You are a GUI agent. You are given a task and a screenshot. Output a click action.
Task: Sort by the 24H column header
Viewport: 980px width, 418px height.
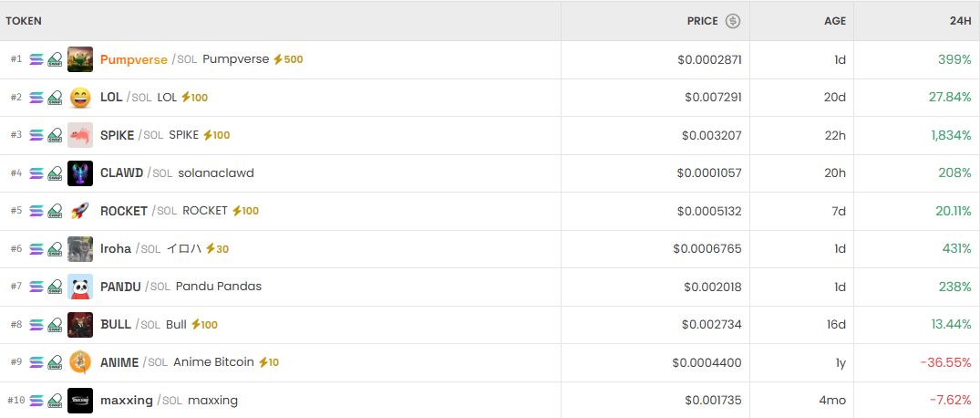click(959, 21)
